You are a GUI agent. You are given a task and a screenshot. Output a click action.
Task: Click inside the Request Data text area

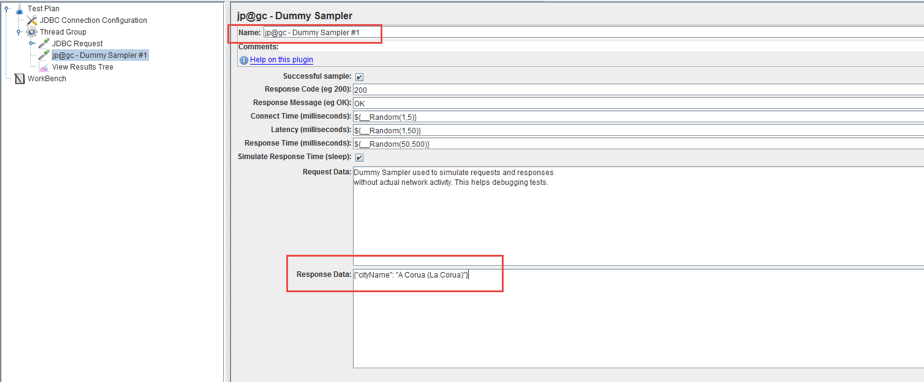(638, 216)
